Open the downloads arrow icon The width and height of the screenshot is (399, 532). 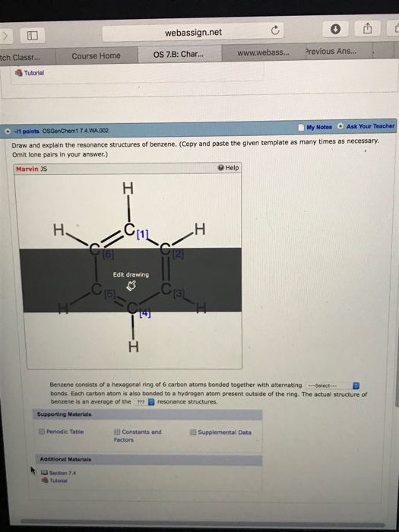point(335,30)
